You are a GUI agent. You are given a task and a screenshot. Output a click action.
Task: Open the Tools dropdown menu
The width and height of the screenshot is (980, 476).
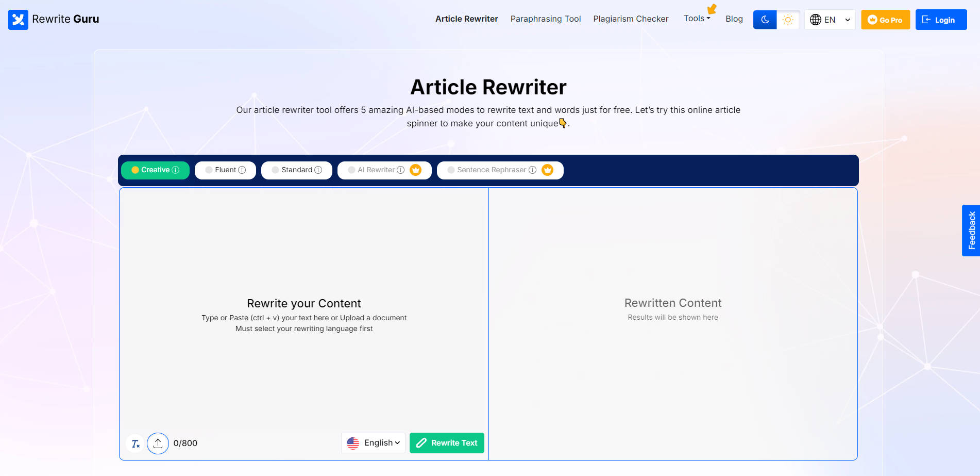pyautogui.click(x=697, y=19)
